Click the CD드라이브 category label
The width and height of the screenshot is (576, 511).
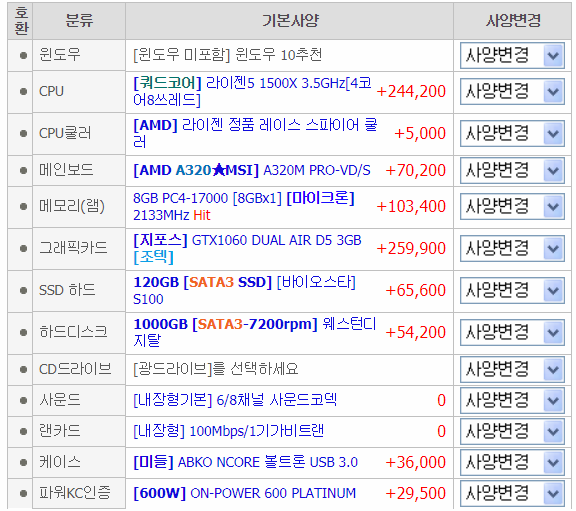[75, 369]
